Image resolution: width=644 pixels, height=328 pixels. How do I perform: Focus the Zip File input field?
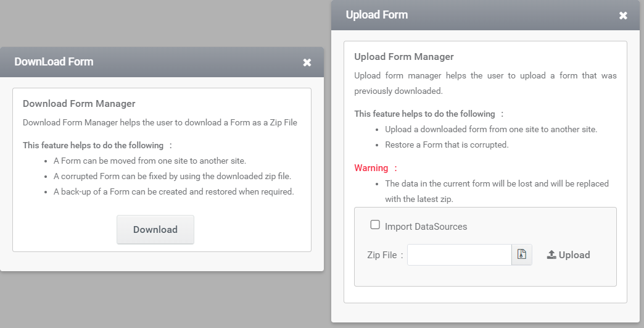(459, 254)
